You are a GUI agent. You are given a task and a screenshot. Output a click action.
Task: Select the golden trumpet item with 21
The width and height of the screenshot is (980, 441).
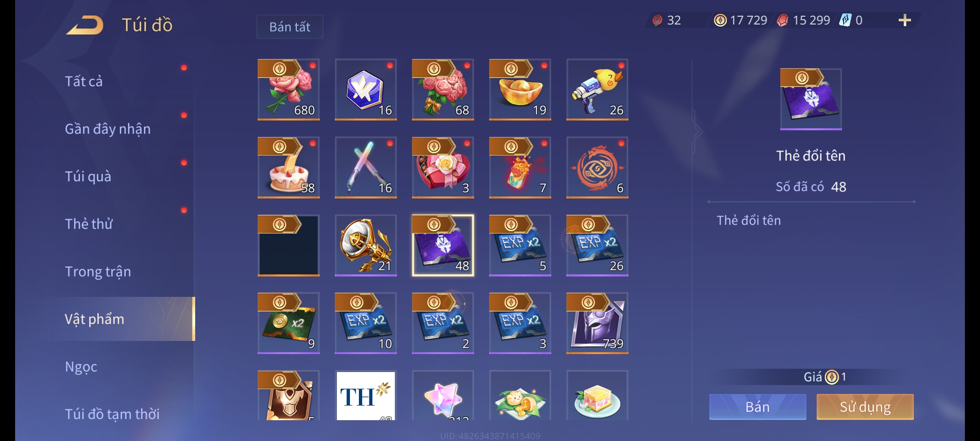point(365,245)
